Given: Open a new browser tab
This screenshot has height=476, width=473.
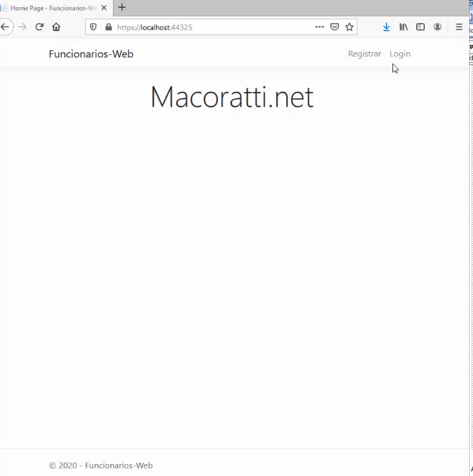Looking at the screenshot, I should click(122, 7).
